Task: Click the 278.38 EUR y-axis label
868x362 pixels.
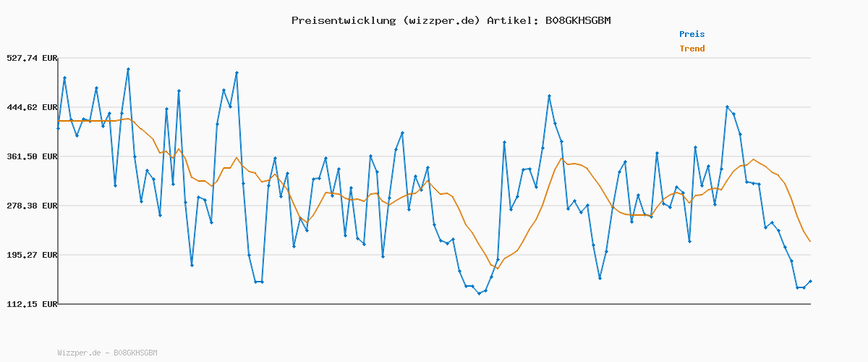Action: pyautogui.click(x=30, y=206)
